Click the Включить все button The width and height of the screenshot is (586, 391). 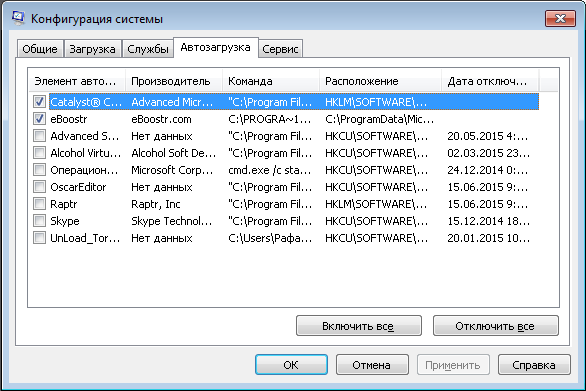tap(359, 326)
